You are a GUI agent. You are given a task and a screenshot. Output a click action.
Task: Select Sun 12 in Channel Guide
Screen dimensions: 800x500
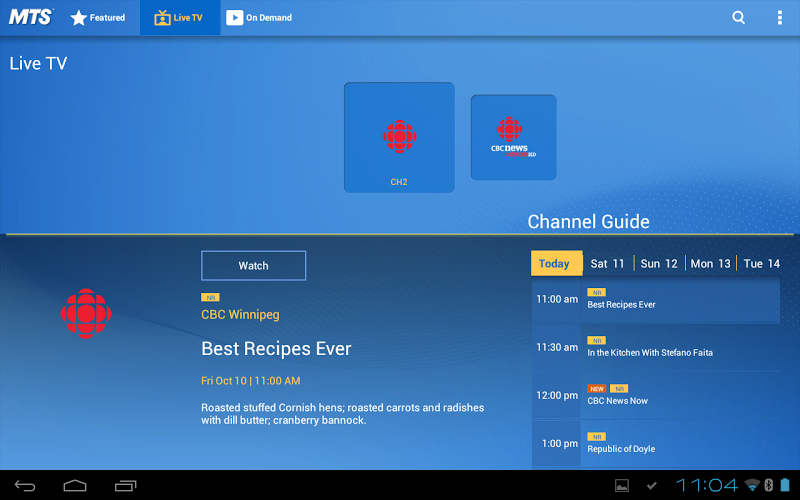(x=659, y=264)
